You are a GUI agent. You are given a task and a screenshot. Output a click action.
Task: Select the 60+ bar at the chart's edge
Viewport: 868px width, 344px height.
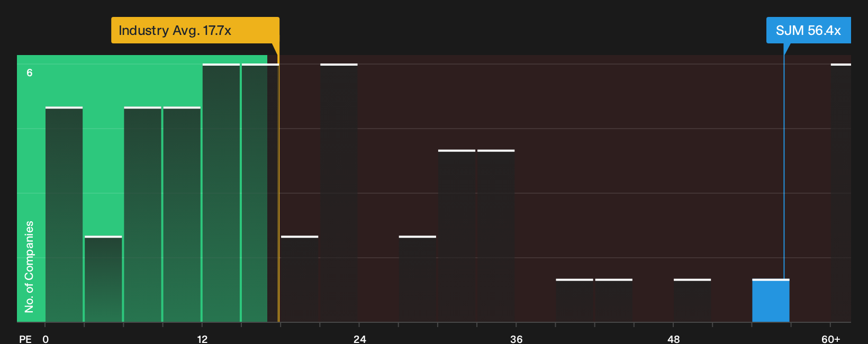click(841, 193)
